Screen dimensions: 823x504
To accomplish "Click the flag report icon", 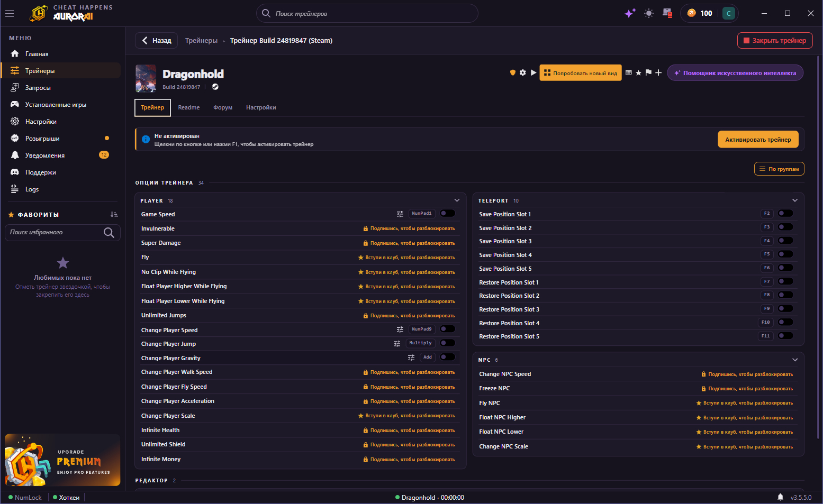I will (x=648, y=72).
